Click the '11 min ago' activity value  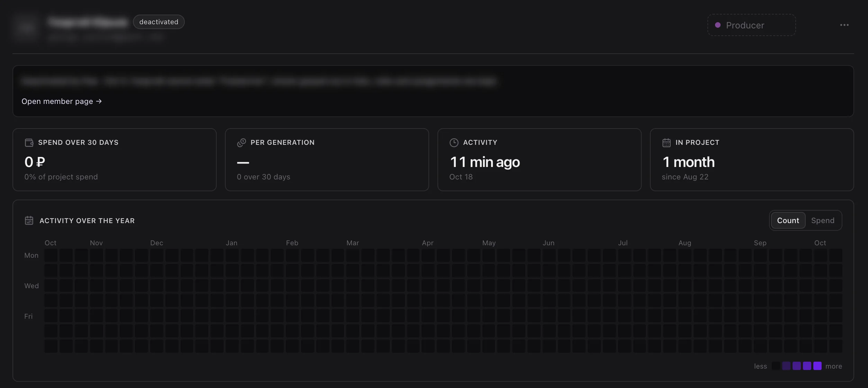485,162
